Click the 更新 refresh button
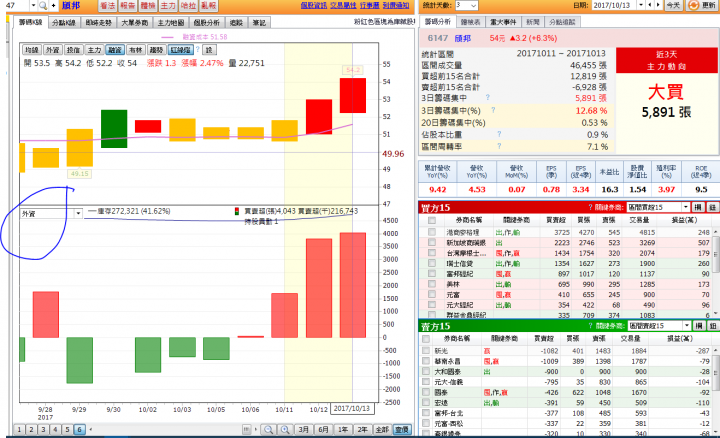This screenshot has width=720, height=438. [702, 6]
